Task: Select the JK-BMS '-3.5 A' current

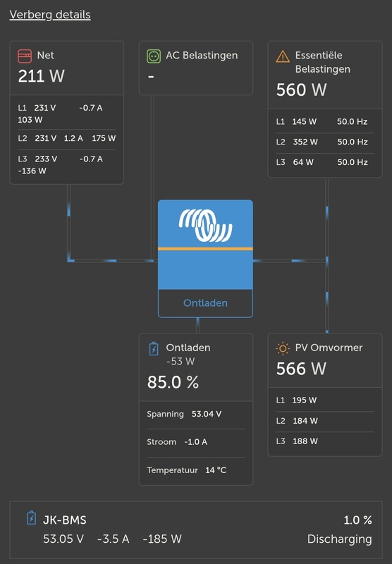Action: coord(114,539)
